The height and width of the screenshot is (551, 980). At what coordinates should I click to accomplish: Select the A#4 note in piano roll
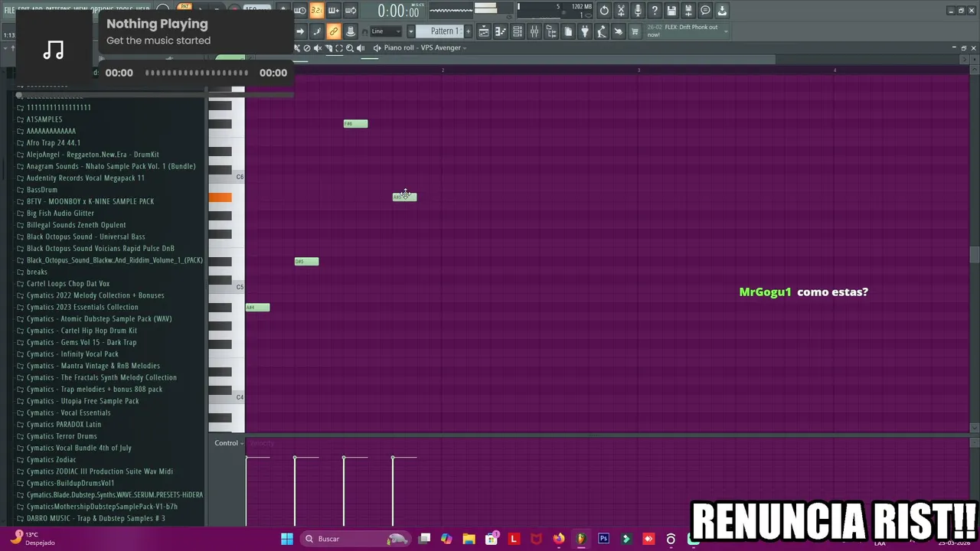point(257,308)
